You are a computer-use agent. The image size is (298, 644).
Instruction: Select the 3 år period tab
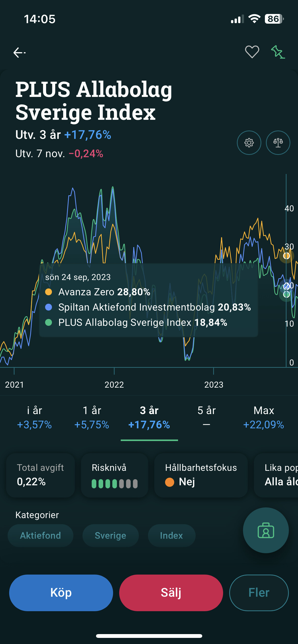(149, 417)
